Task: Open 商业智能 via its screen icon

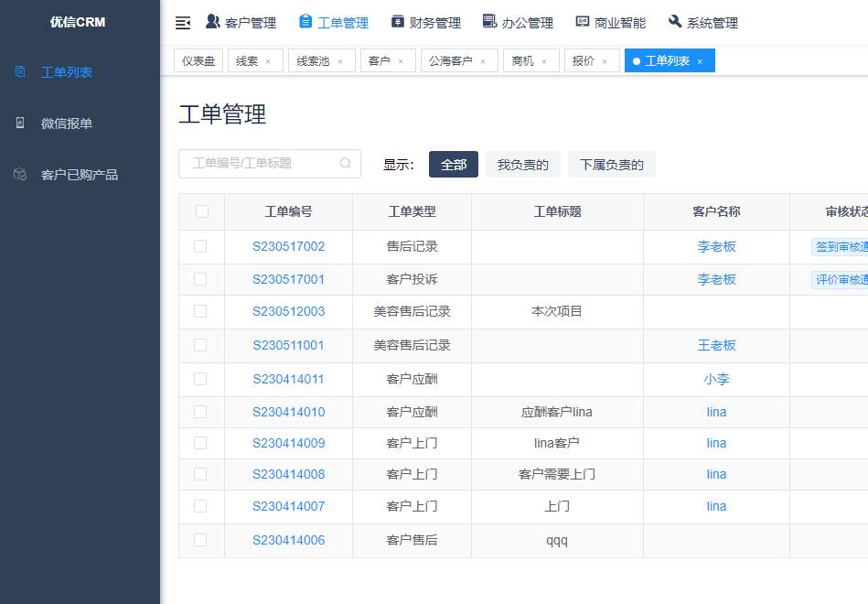Action: pyautogui.click(x=583, y=22)
